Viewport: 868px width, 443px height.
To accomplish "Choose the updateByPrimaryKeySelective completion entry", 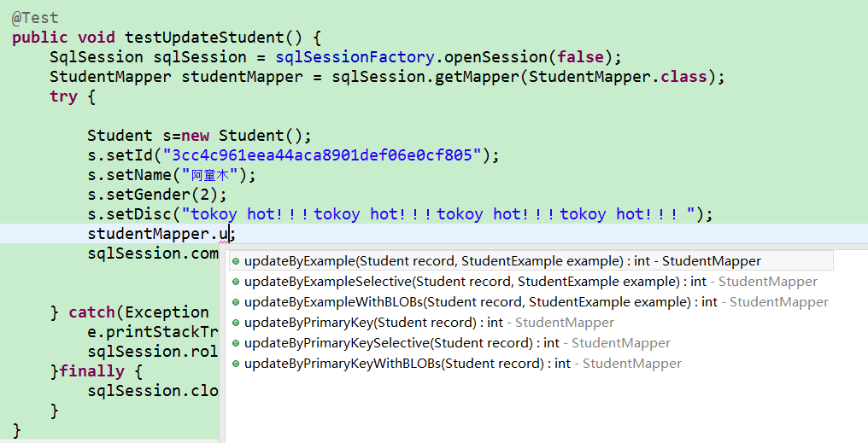I will coord(457,343).
